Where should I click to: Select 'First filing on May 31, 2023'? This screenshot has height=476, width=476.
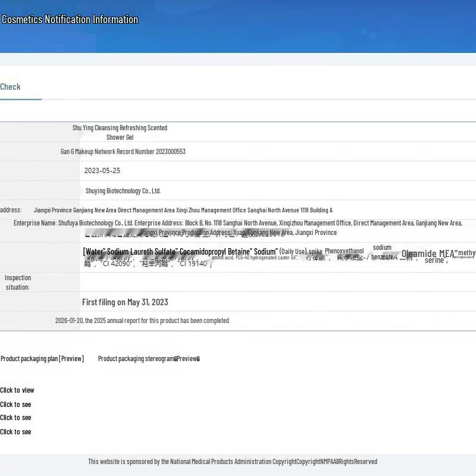click(125, 302)
